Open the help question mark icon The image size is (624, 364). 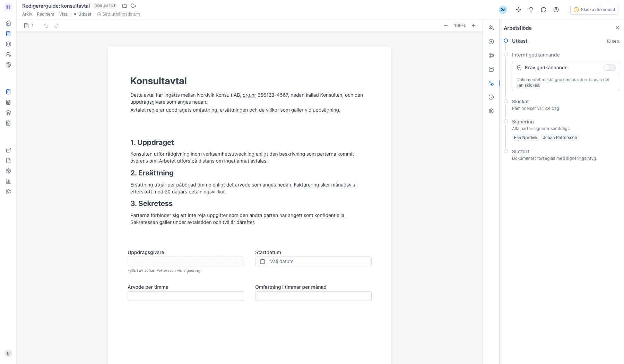[x=556, y=10]
